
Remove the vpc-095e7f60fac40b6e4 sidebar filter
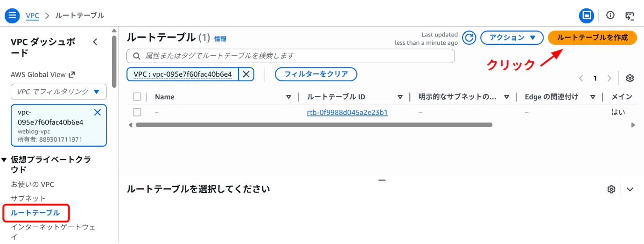coord(98,112)
